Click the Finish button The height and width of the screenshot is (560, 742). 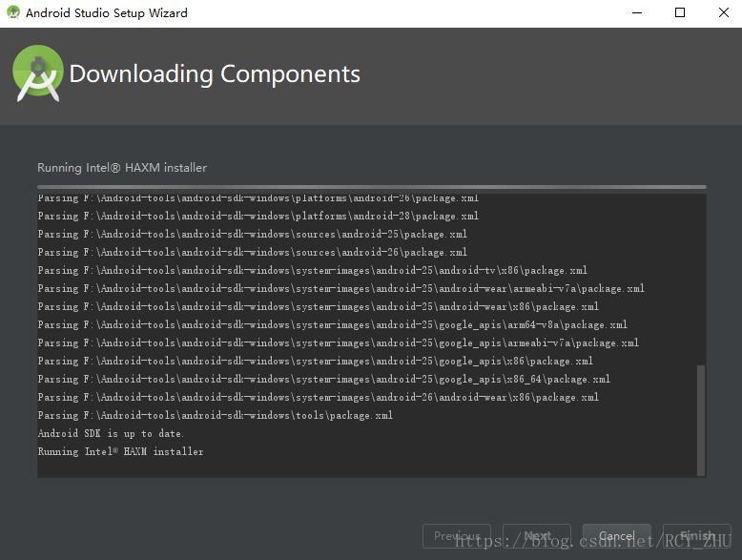click(x=696, y=536)
